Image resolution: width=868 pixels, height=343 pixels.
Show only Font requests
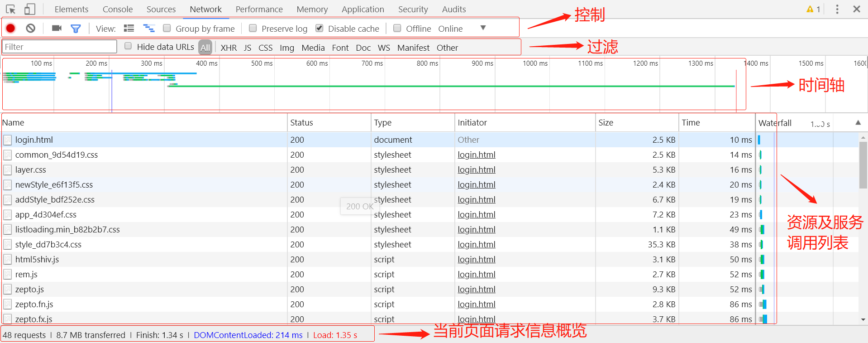[340, 48]
